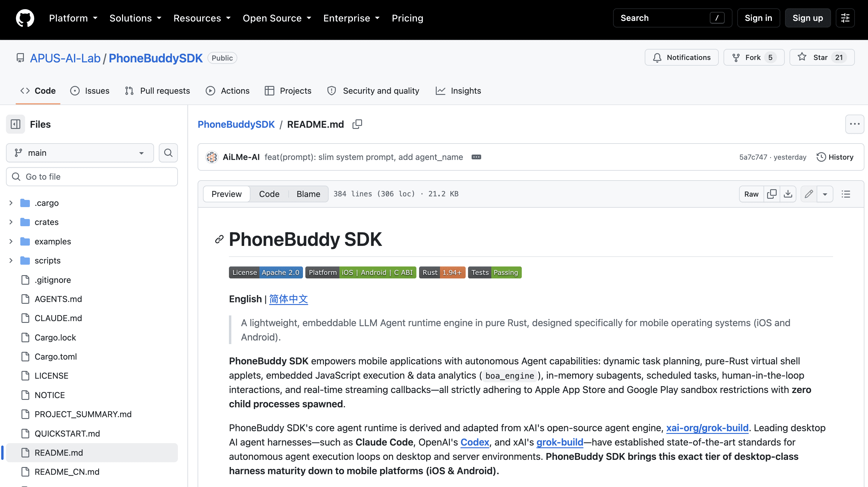This screenshot has height=487, width=868.
Task: Open the Pull requests tab
Action: pos(157,91)
